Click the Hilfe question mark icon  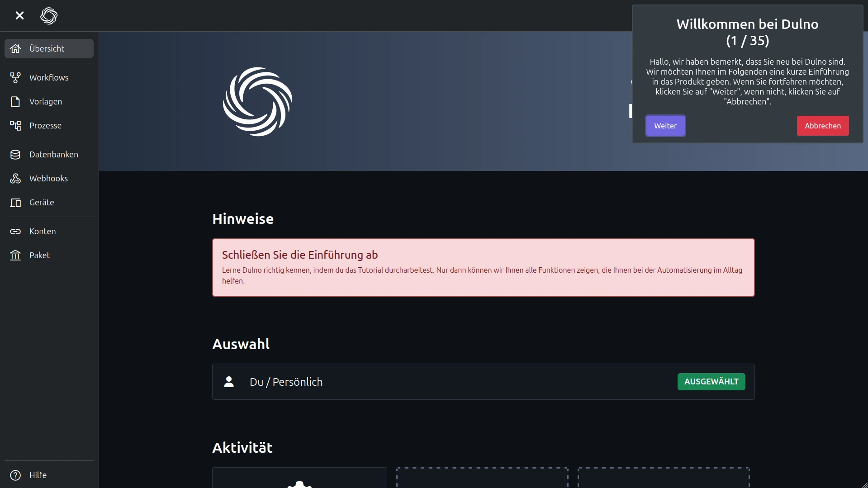click(x=15, y=475)
